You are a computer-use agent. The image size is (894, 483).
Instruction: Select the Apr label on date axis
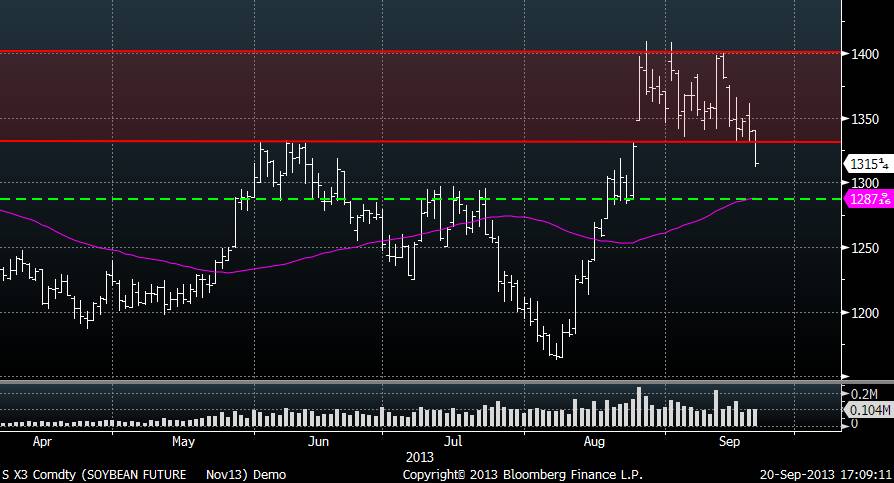pyautogui.click(x=43, y=440)
